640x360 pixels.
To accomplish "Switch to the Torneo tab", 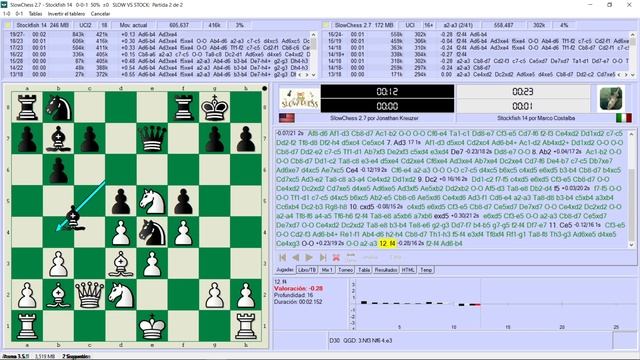I will (345, 270).
